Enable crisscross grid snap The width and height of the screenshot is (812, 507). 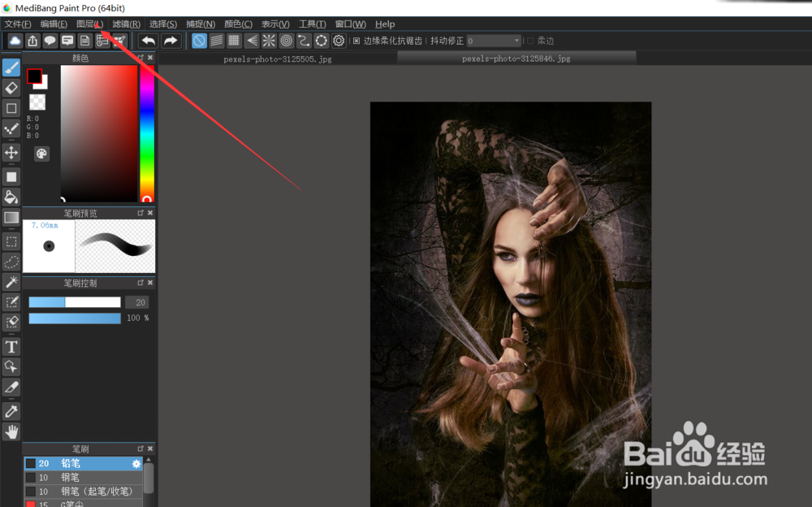tap(234, 41)
